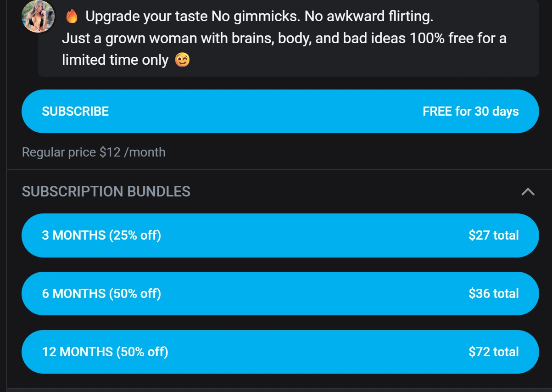Click the 'limited time only' text
The image size is (552, 392).
tap(115, 60)
